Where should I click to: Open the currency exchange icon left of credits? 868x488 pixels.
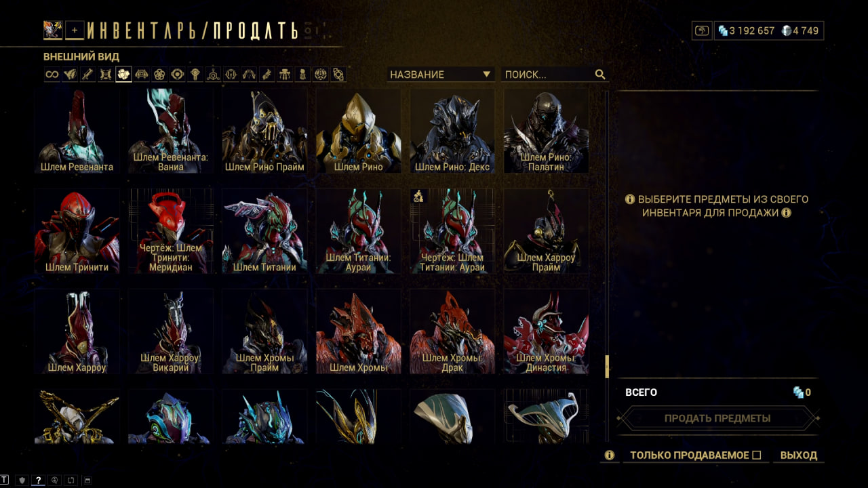(x=702, y=30)
